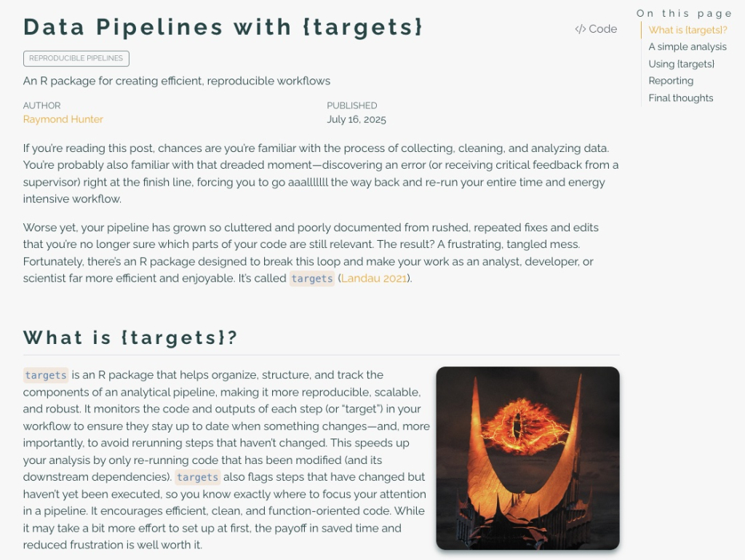Navigate to 'Using {targets}' in contents
The height and width of the screenshot is (560, 745).
coord(681,64)
